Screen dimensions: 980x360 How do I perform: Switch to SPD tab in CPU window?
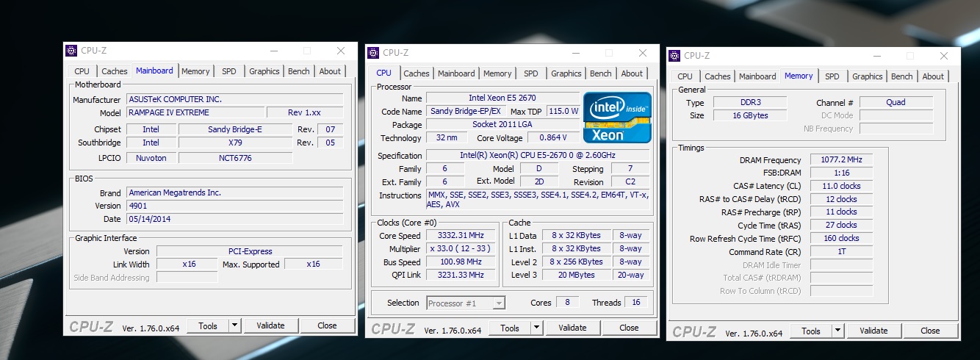[x=531, y=73]
